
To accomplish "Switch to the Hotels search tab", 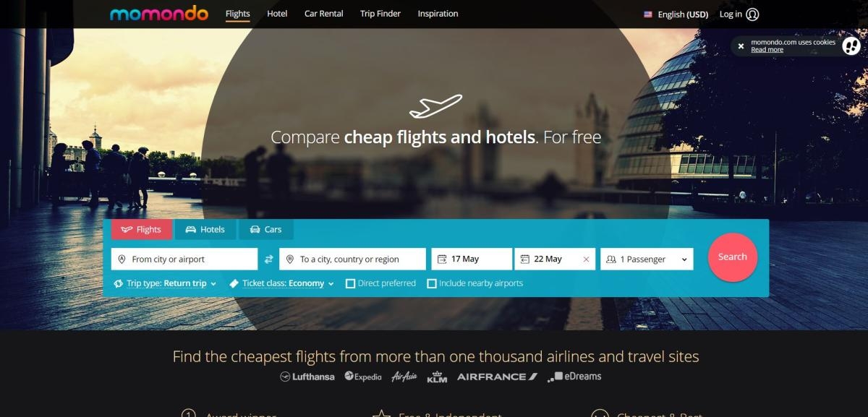I will tap(205, 229).
